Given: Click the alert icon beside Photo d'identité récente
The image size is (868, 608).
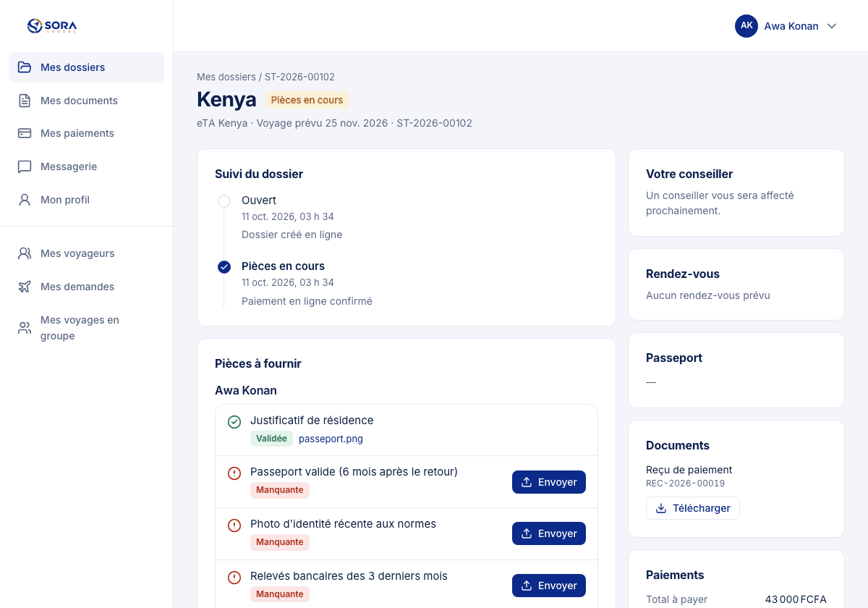Looking at the screenshot, I should pos(234,525).
